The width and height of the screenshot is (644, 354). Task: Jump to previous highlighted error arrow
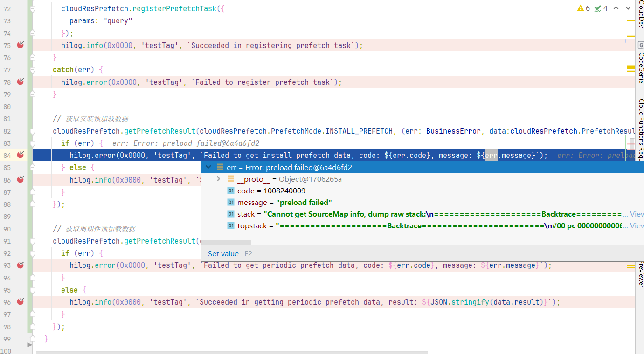[x=616, y=8]
